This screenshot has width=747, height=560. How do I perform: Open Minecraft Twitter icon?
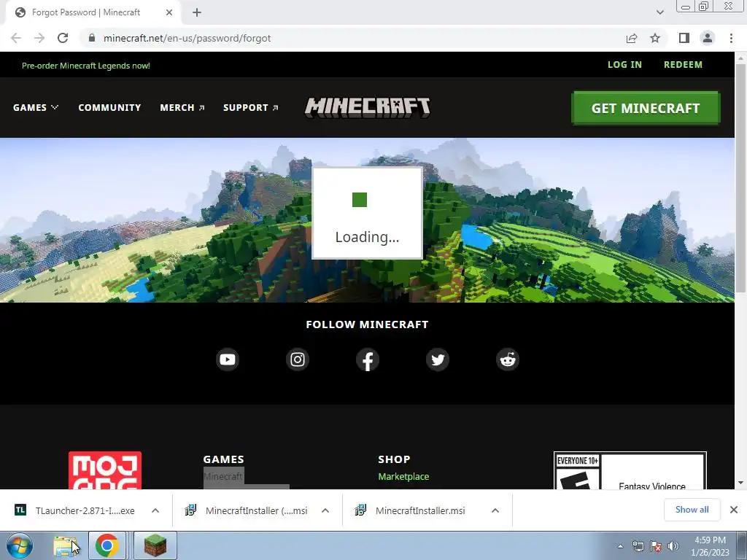438,359
